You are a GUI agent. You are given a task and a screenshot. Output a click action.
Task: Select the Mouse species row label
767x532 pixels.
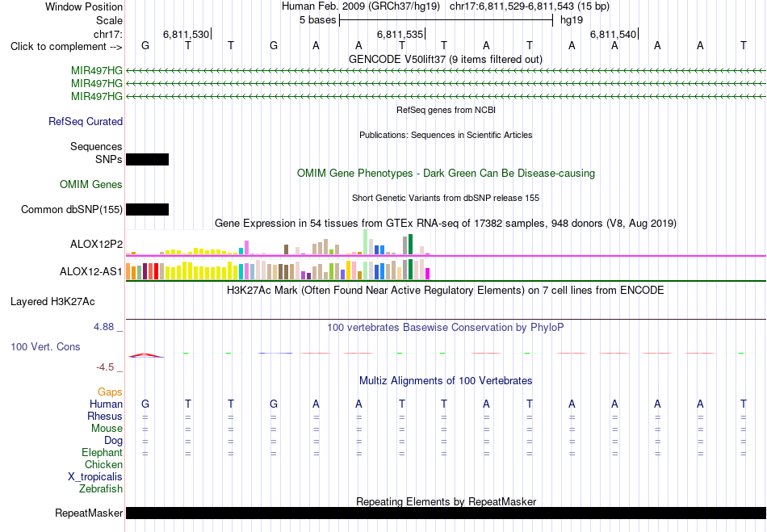[x=107, y=429]
